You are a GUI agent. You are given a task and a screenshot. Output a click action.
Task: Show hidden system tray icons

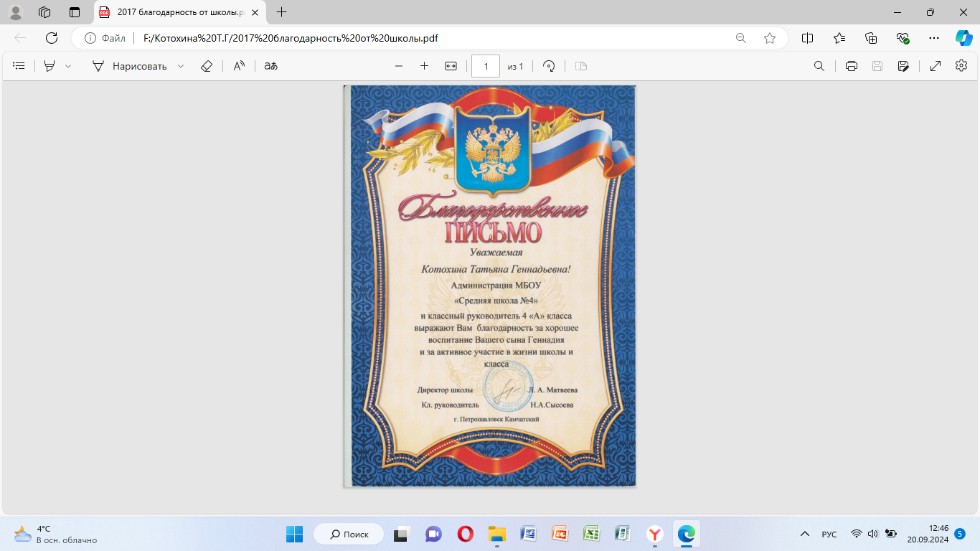pyautogui.click(x=805, y=534)
